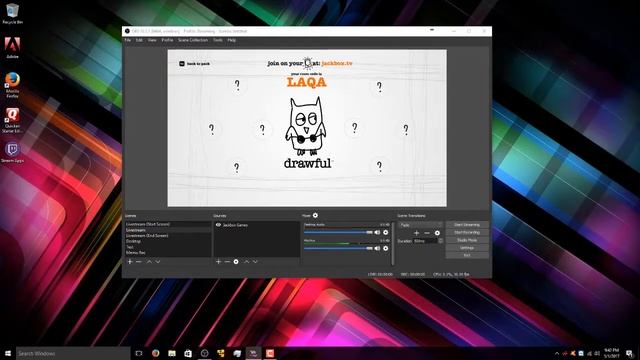Open Task View on taskbar
The width and height of the screenshot is (640, 360).
point(139,353)
